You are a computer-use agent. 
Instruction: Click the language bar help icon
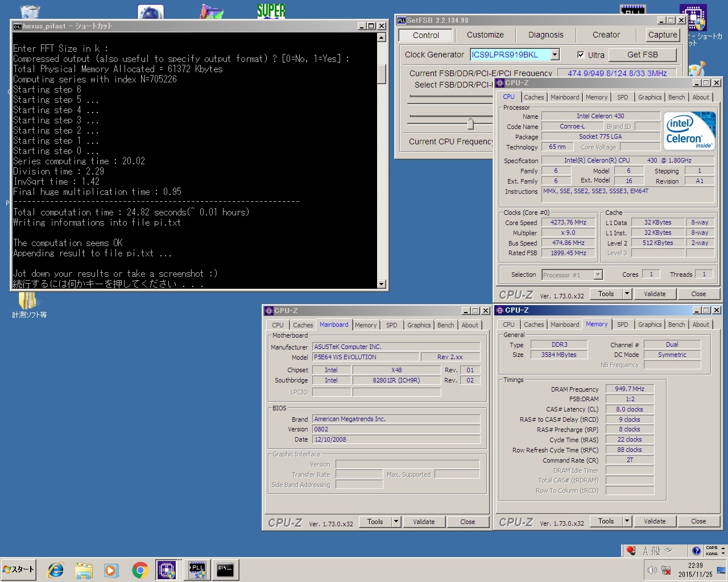(696, 551)
